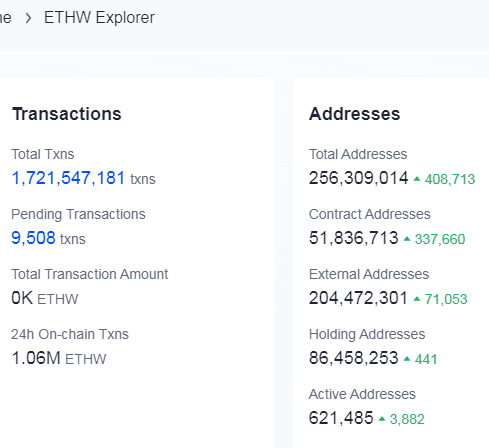Click the value 86,458,253

[354, 358]
